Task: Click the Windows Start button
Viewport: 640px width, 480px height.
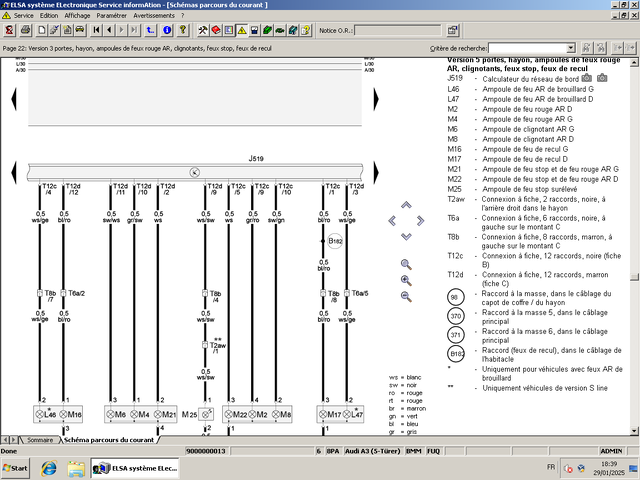Action: pyautogui.click(x=15, y=467)
